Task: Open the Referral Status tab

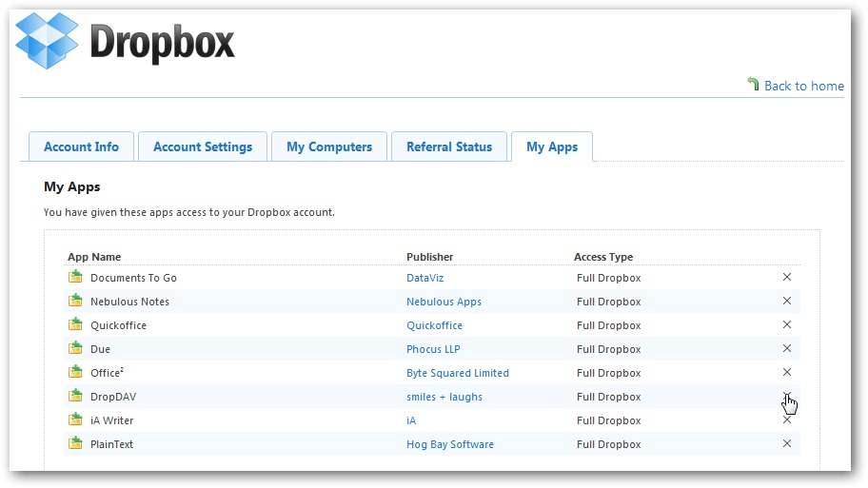Action: tap(449, 146)
